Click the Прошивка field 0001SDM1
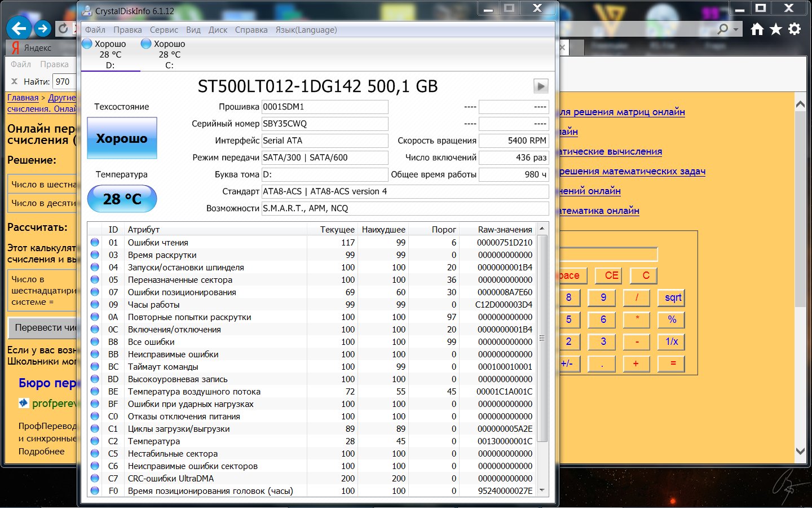Viewport: 812px width, 508px height. point(325,107)
